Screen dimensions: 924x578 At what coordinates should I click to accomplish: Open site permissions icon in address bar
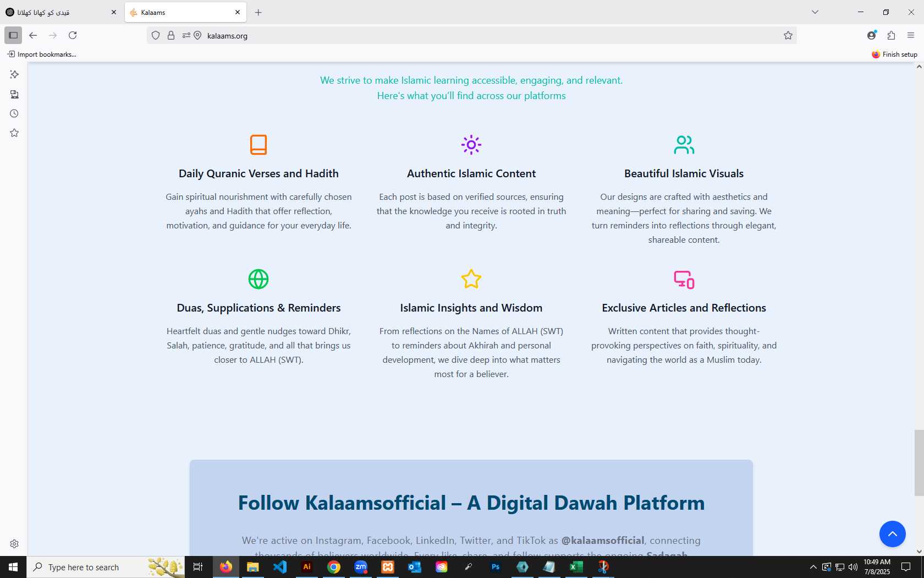pos(186,35)
